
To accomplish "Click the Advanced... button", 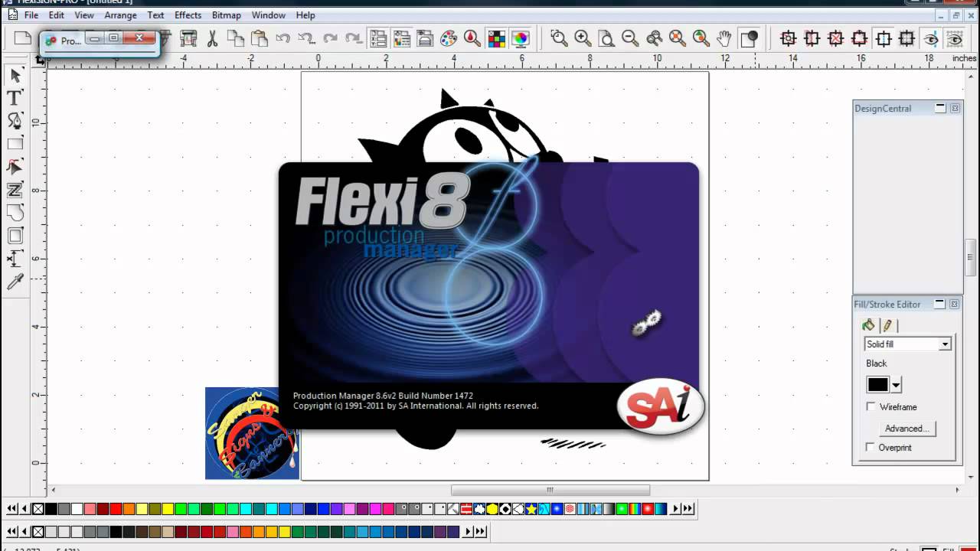I will pos(907,429).
